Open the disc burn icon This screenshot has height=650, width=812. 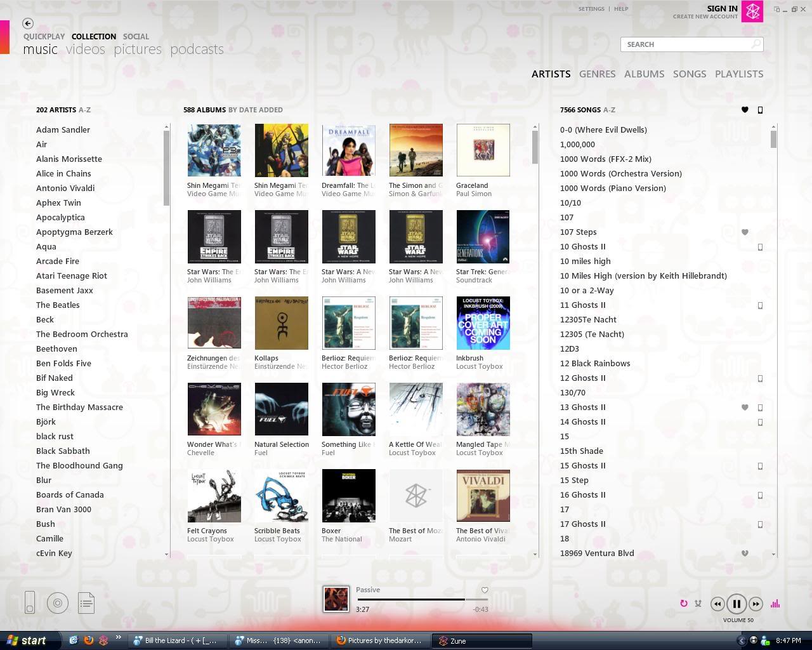(58, 603)
